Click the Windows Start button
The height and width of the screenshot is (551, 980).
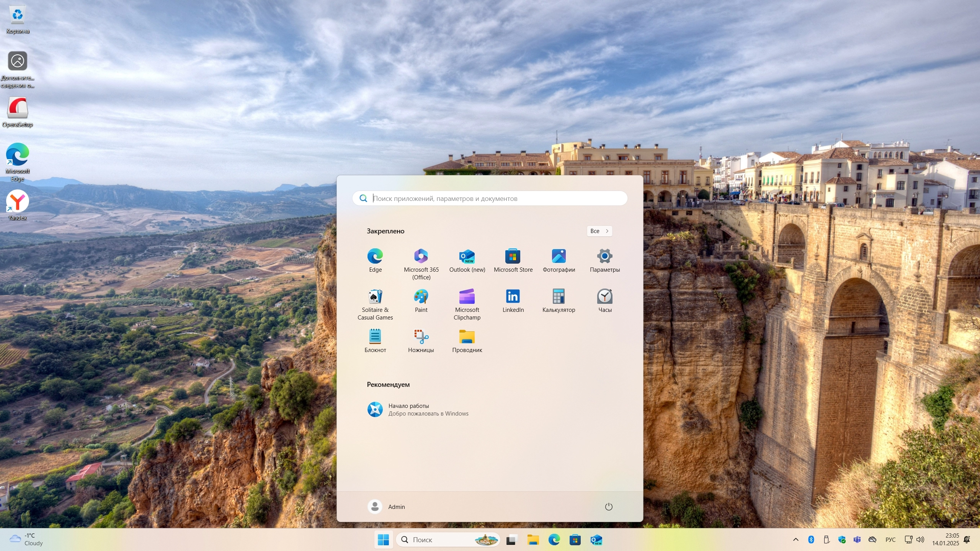383,540
